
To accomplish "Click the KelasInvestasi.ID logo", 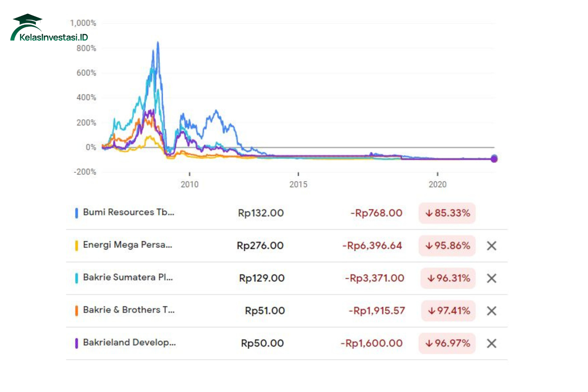I will 49,28.
